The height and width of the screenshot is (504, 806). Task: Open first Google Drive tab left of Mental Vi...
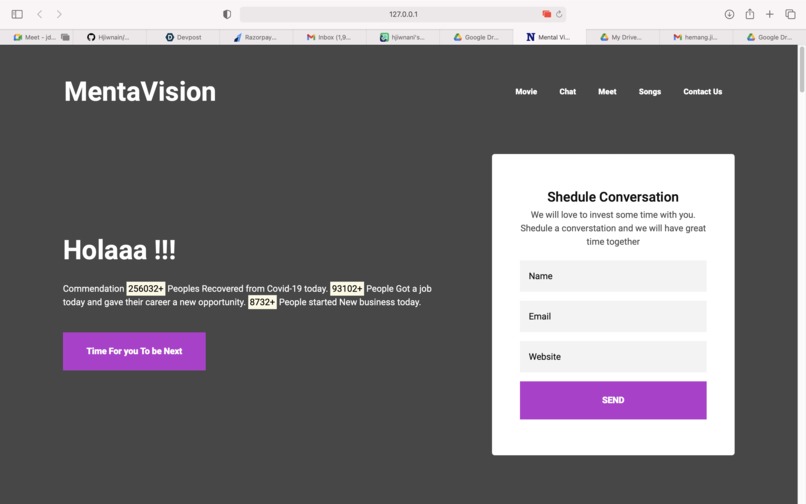point(476,37)
